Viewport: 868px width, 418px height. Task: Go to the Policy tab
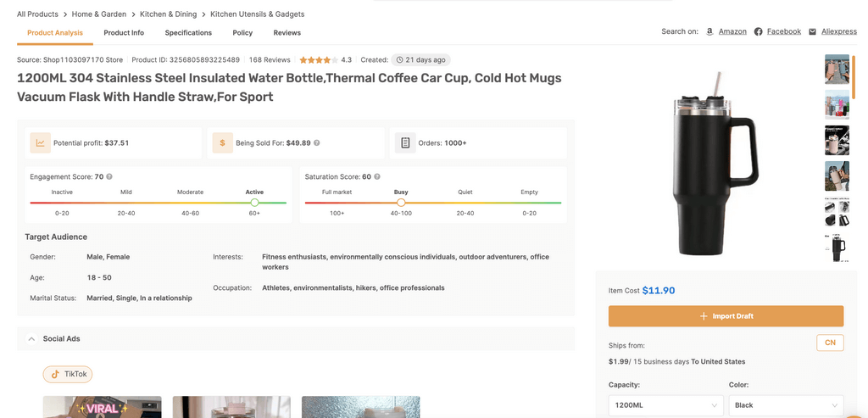[242, 33]
